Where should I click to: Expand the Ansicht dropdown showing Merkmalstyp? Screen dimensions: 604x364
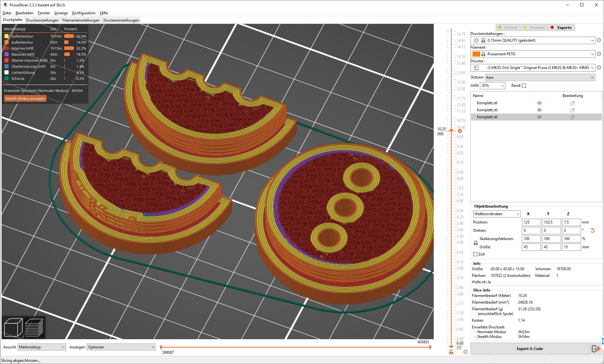click(41, 347)
